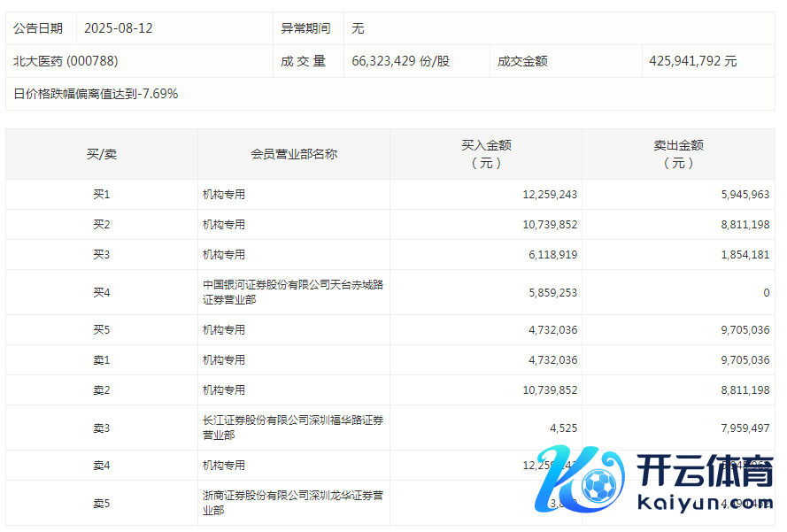Select the 2025-08-12 announcement date value

point(118,28)
